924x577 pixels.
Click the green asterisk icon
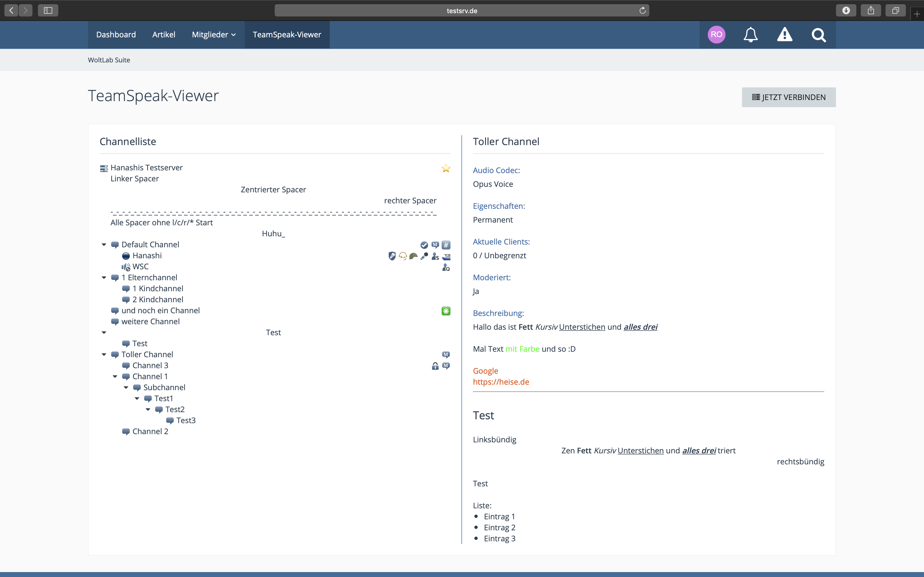[x=446, y=311]
